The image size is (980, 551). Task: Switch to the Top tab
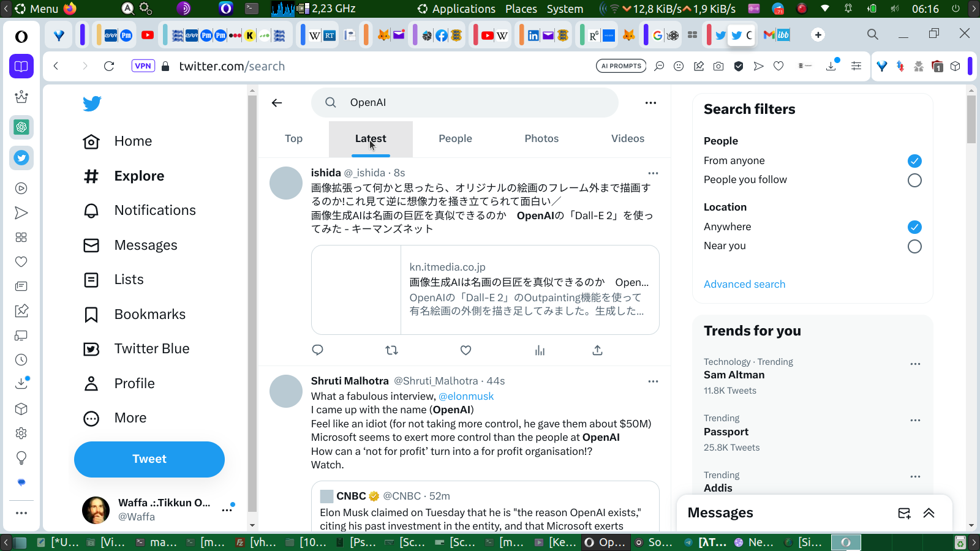click(293, 139)
